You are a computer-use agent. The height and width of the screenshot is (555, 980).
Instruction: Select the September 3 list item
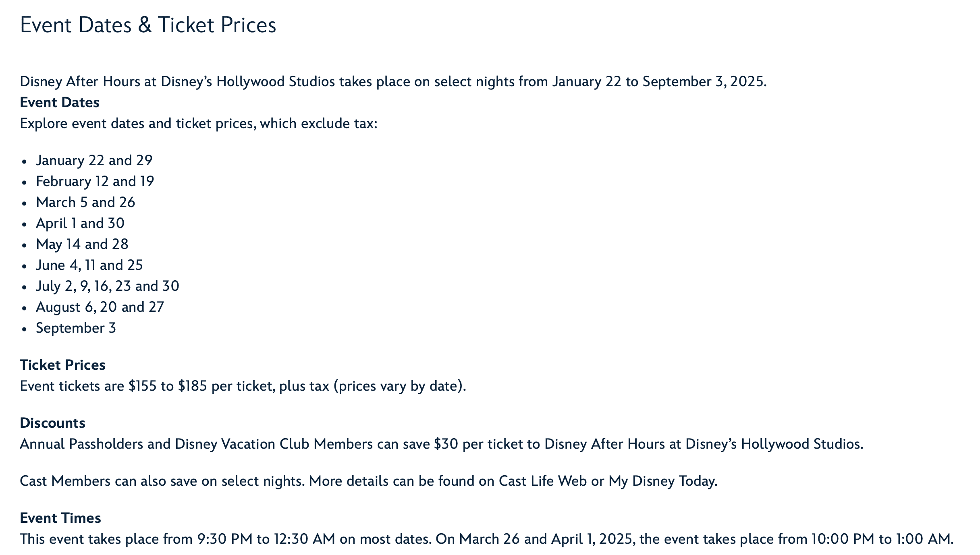(x=76, y=328)
